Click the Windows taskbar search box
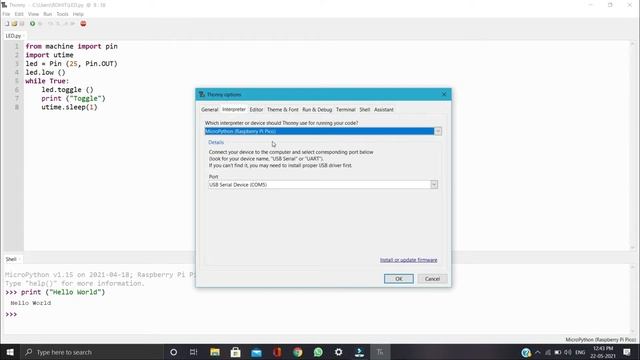The image size is (640, 360). click(92, 352)
